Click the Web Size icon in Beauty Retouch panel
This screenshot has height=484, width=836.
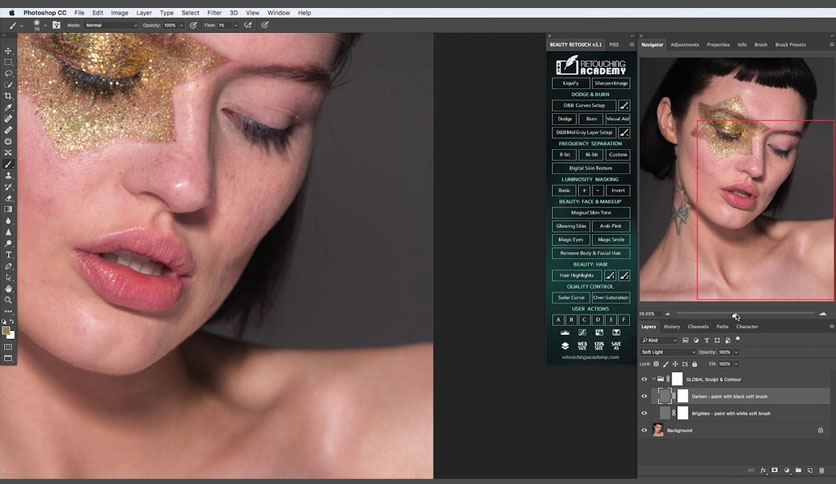coord(582,345)
